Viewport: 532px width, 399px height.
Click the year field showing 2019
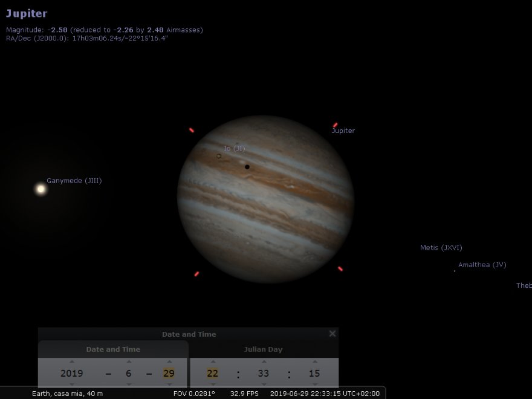[x=72, y=374]
